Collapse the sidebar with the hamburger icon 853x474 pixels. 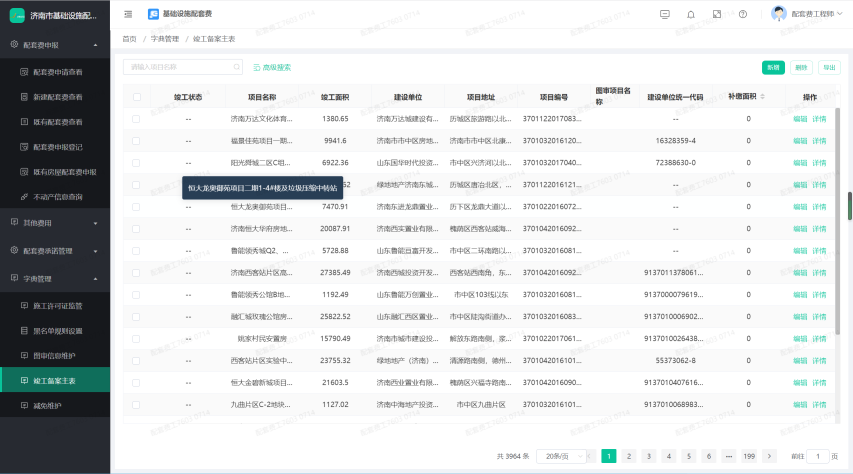point(128,14)
